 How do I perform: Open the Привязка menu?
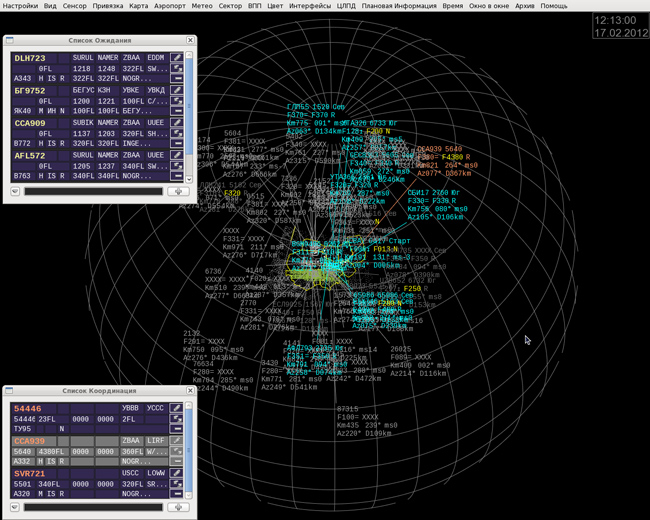(108, 6)
